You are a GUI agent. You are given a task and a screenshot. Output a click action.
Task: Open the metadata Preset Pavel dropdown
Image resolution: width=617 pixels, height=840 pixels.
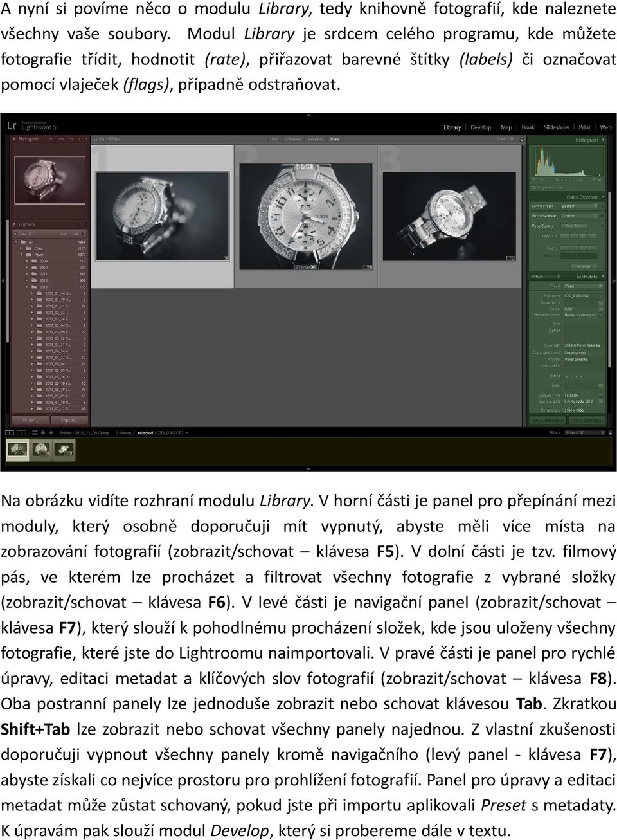[x=583, y=286]
